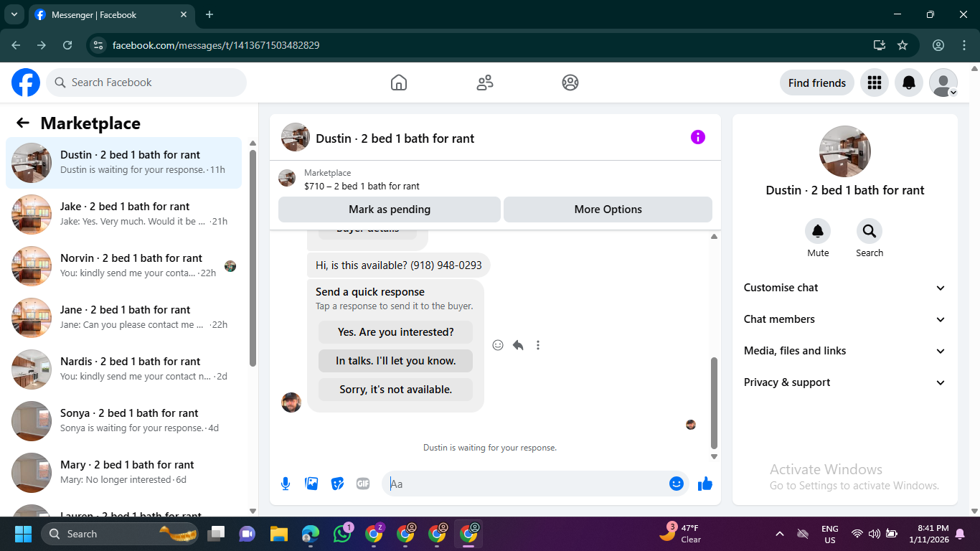Viewport: 980px width, 551px height.
Task: Open Jake's conversation in the list
Action: pos(124,215)
